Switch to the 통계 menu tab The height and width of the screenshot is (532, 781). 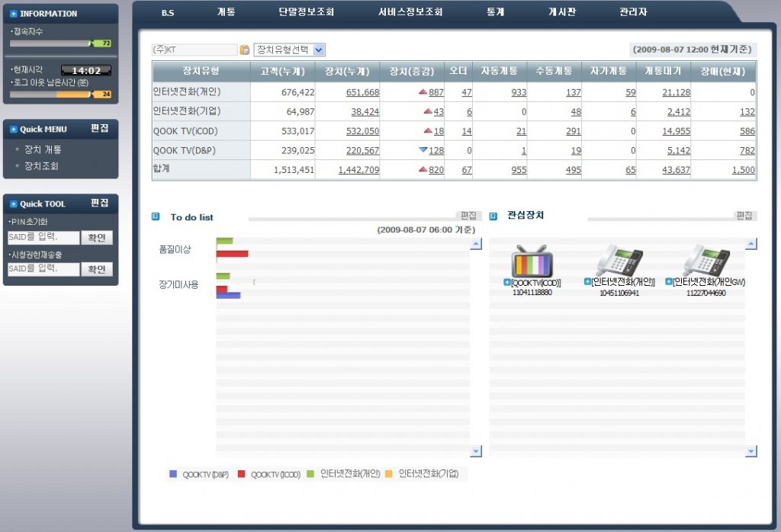pyautogui.click(x=495, y=12)
